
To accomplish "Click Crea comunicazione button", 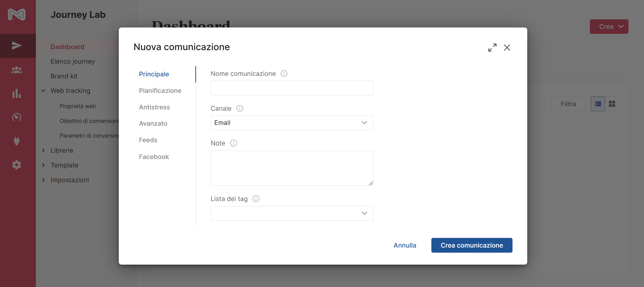I will tap(472, 245).
